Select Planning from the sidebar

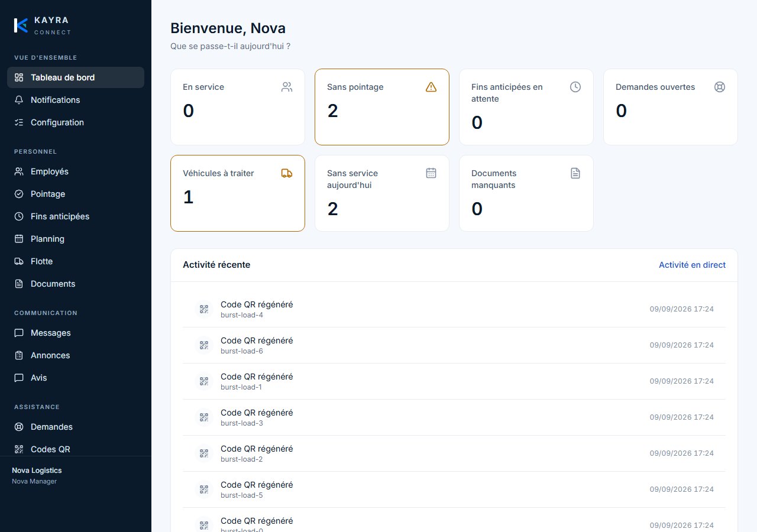point(76,239)
